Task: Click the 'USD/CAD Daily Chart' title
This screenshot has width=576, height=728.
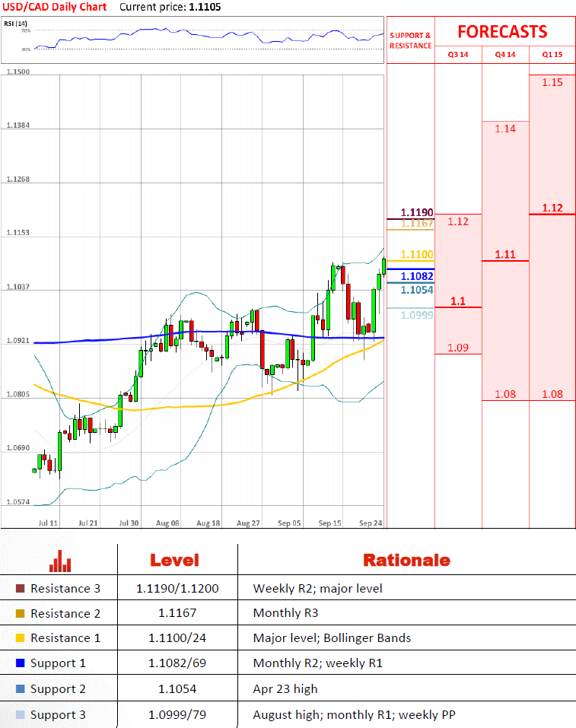Action: point(54,7)
